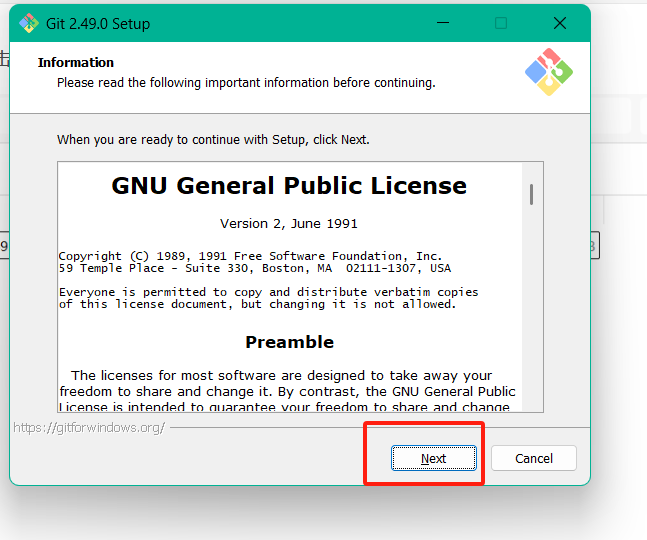Click the Git logo in header
This screenshot has height=540, width=647.
[549, 72]
